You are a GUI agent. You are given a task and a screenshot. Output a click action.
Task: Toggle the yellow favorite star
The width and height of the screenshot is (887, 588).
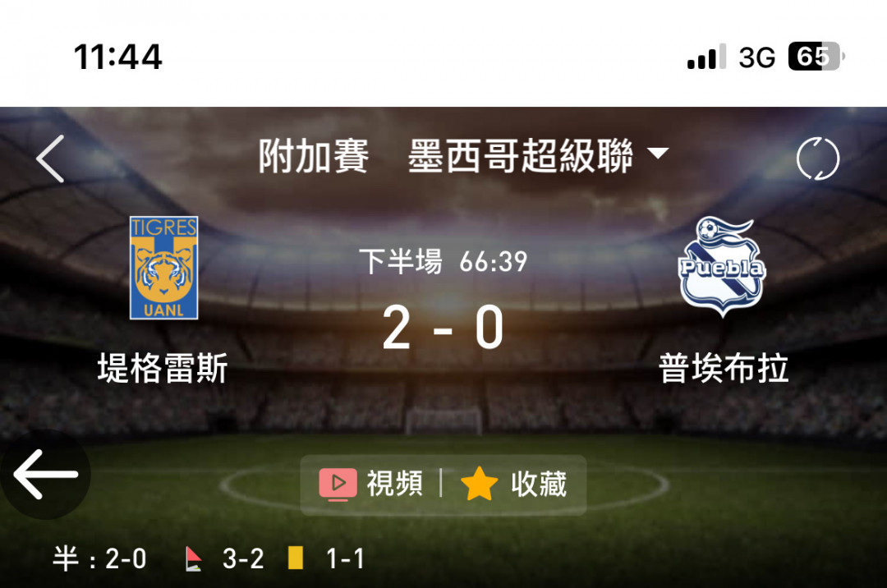(479, 484)
